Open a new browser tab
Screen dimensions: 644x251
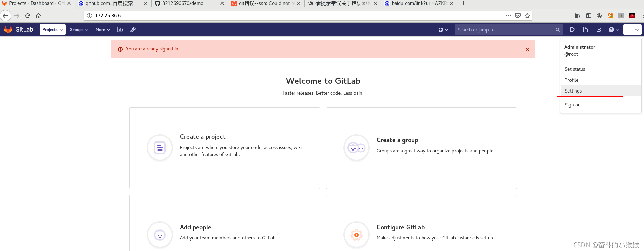click(463, 3)
